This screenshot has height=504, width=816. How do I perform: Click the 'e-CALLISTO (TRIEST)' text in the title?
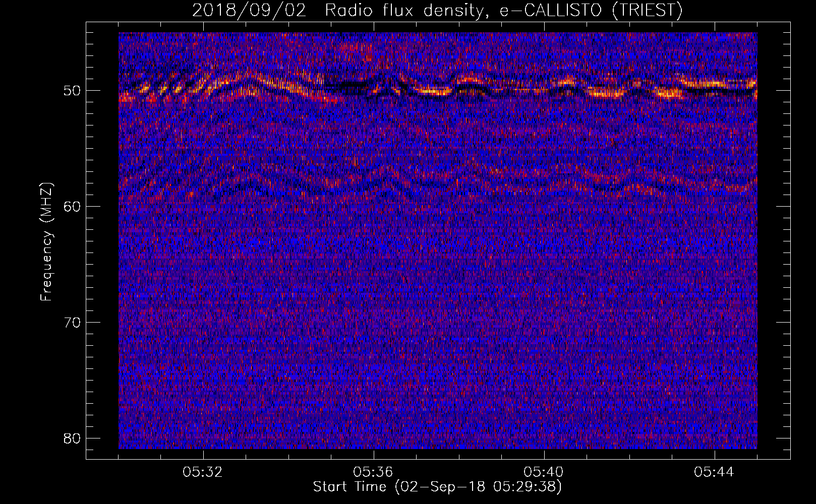tap(591, 11)
